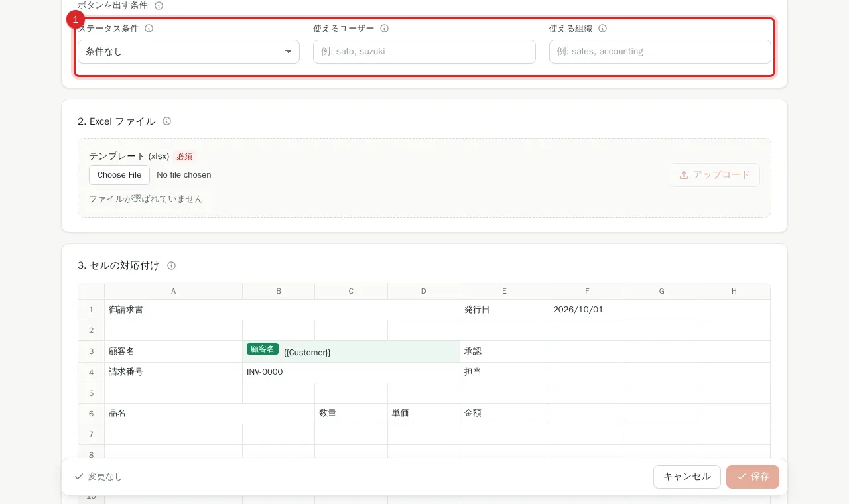Click the 保存 button
The width and height of the screenshot is (849, 504).
click(x=753, y=477)
